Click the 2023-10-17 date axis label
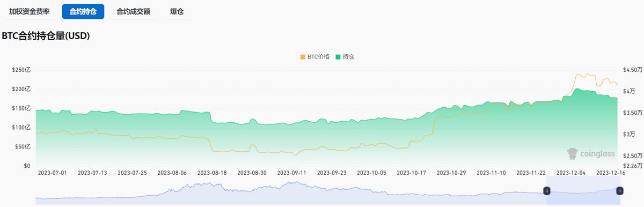 [411, 173]
